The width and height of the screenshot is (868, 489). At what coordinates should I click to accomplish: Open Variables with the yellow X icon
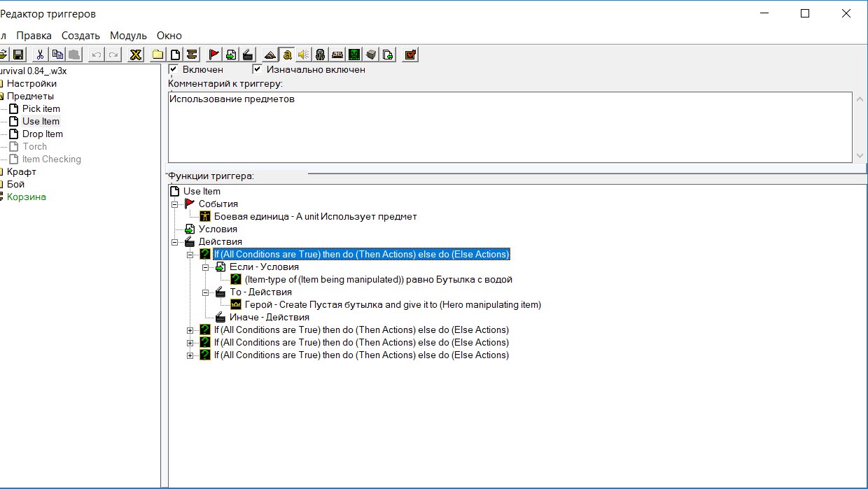[136, 55]
